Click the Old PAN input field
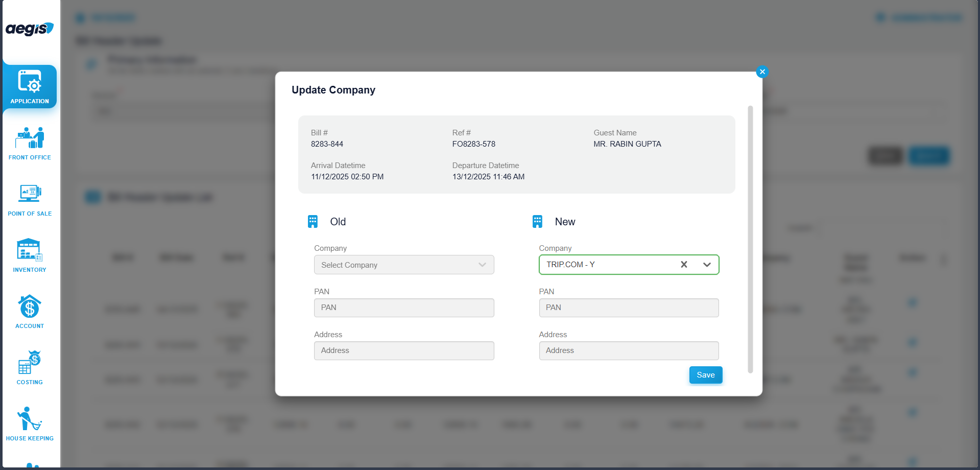Image resolution: width=980 pixels, height=470 pixels. coord(403,308)
